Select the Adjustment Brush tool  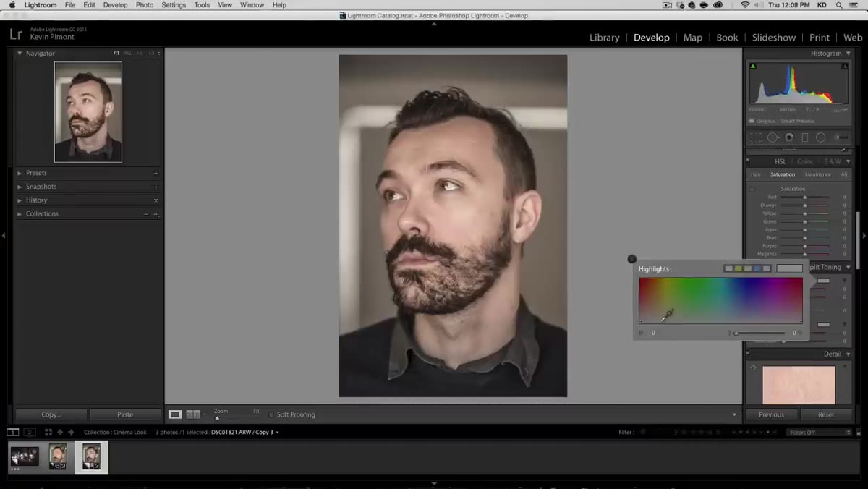tap(841, 137)
